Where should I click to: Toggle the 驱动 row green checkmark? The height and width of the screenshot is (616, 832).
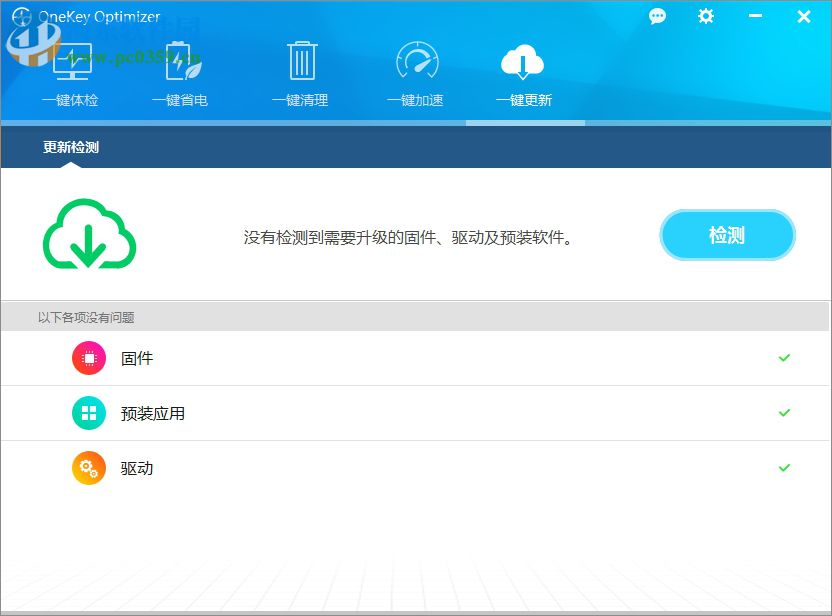[x=785, y=468]
